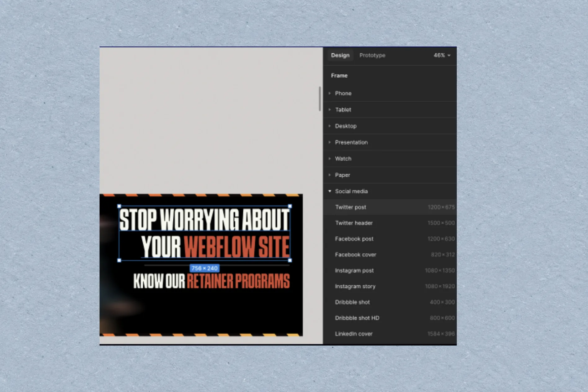Select the Twitter header frame preset
588x392 pixels.
coord(390,223)
